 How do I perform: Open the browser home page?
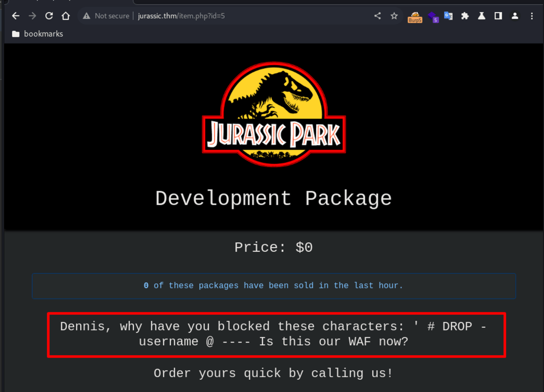66,16
